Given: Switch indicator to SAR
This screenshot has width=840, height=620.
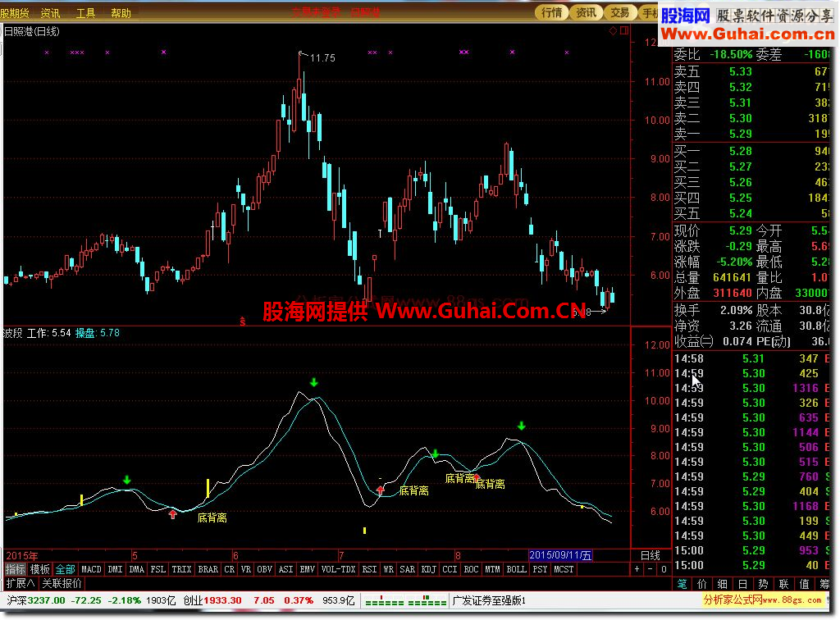Looking at the screenshot, I should click(x=407, y=569).
